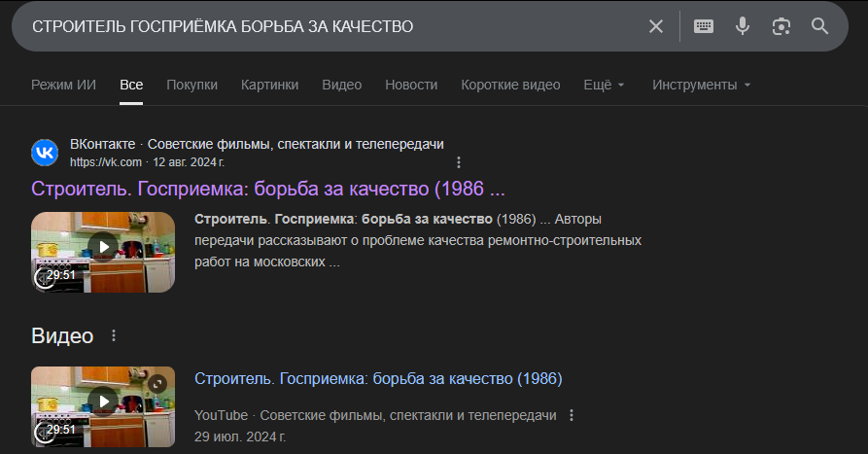Open the purple Строитель. Госприемка result title link
The width and height of the screenshot is (868, 454).
click(x=268, y=189)
